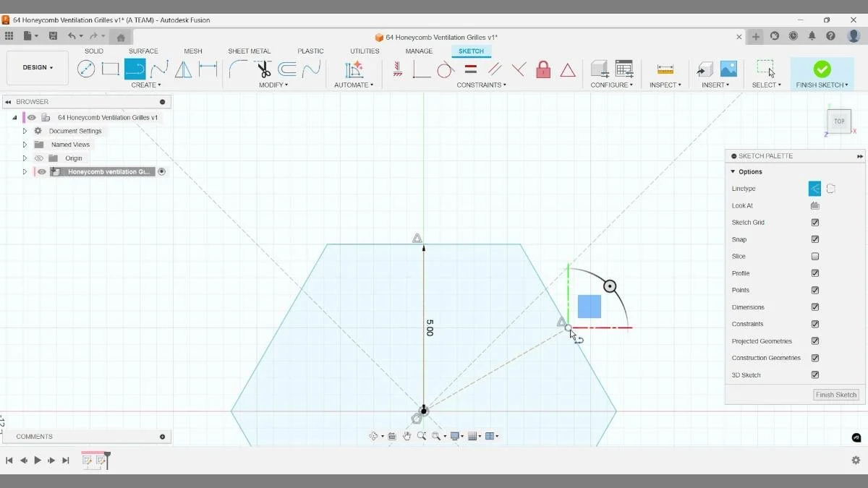
Task: Apply the Fix/UnFix lock constraint
Action: coord(542,69)
